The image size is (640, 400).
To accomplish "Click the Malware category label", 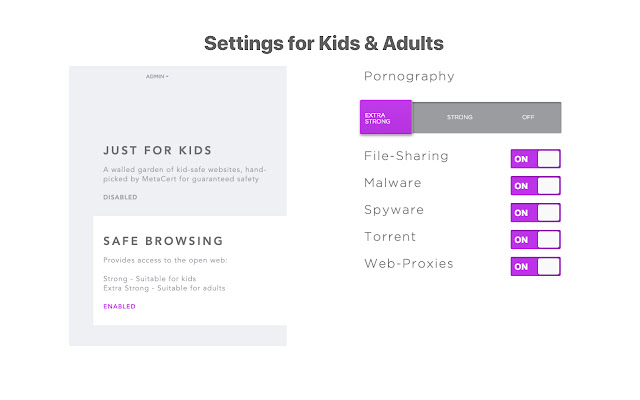I will click(393, 183).
